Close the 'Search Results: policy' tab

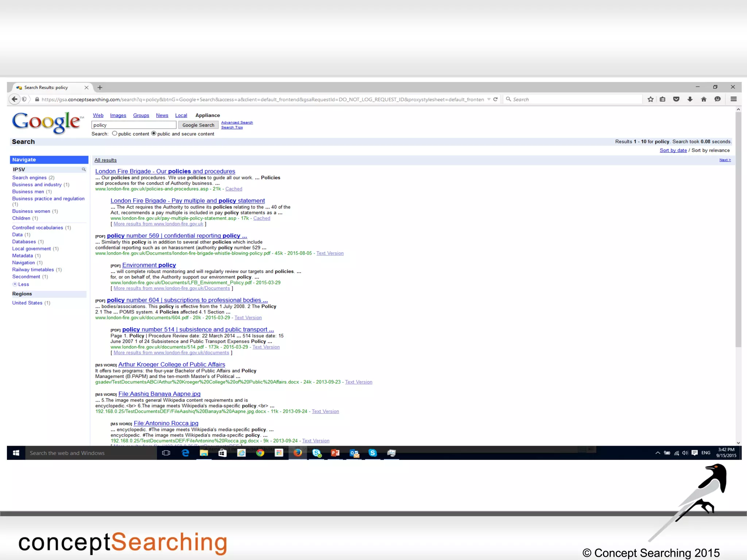click(86, 87)
